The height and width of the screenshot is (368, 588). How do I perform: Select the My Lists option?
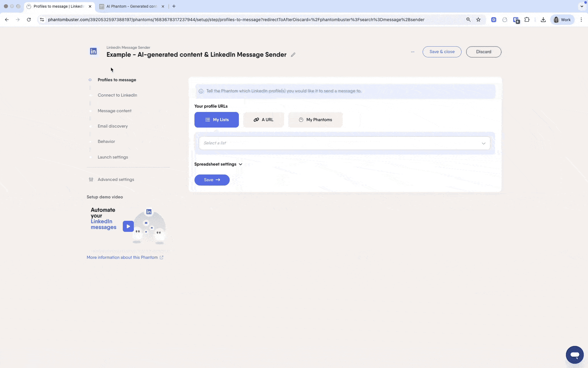217,120
